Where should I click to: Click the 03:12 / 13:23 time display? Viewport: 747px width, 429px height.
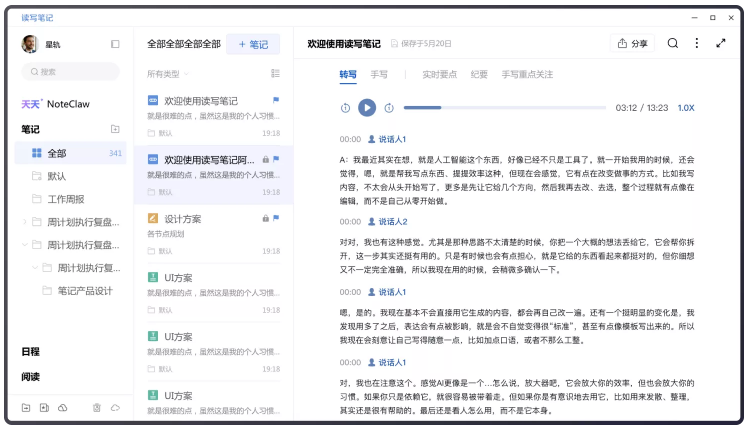click(642, 108)
